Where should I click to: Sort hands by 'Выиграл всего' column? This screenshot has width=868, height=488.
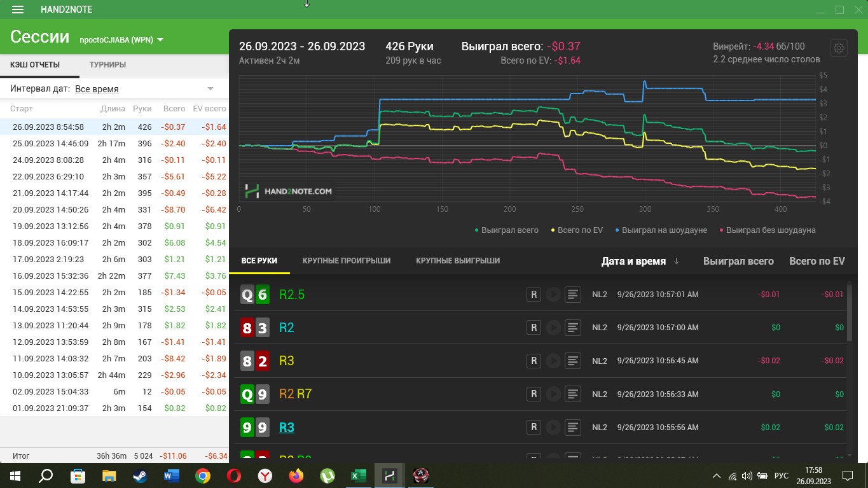coord(738,261)
